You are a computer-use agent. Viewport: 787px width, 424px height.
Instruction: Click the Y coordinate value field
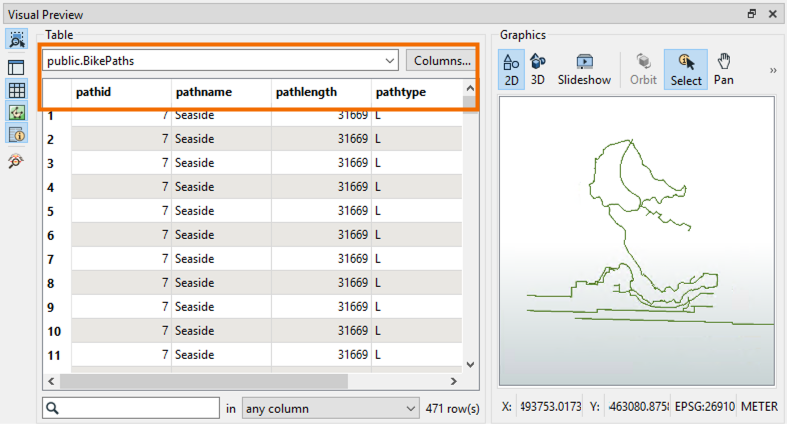pyautogui.click(x=638, y=406)
